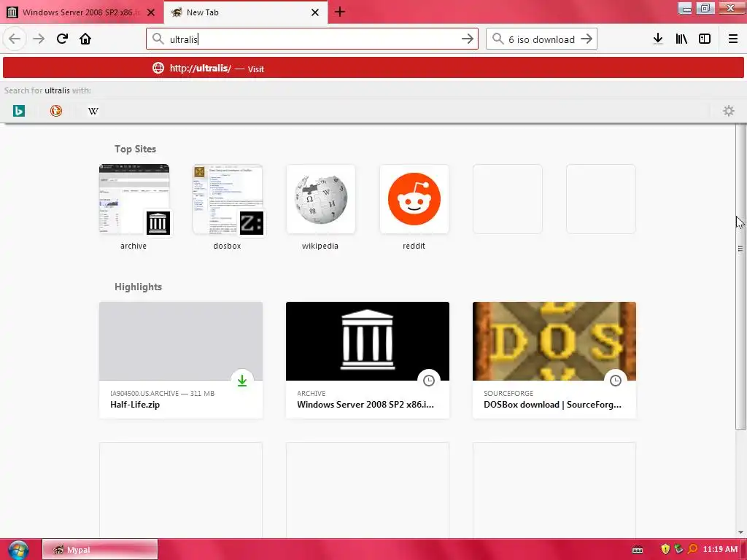Click the green download icon on Half-Life.zip
The width and height of the screenshot is (747, 560).
click(x=242, y=381)
